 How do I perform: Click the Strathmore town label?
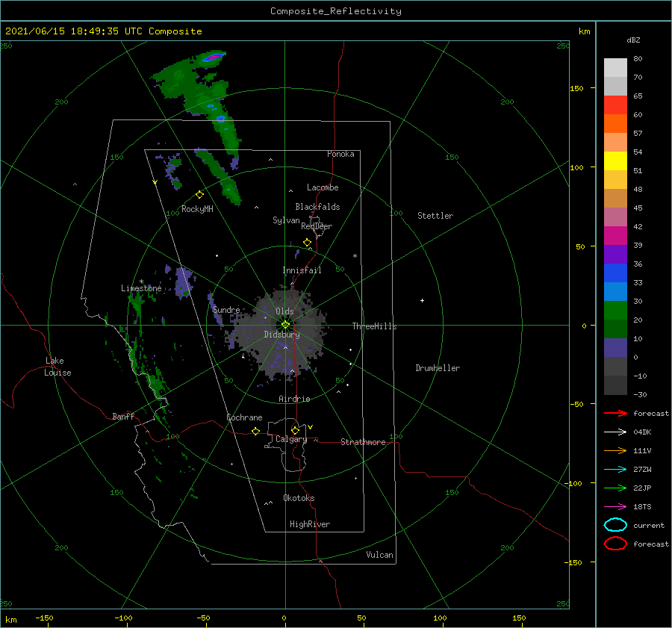coord(363,442)
